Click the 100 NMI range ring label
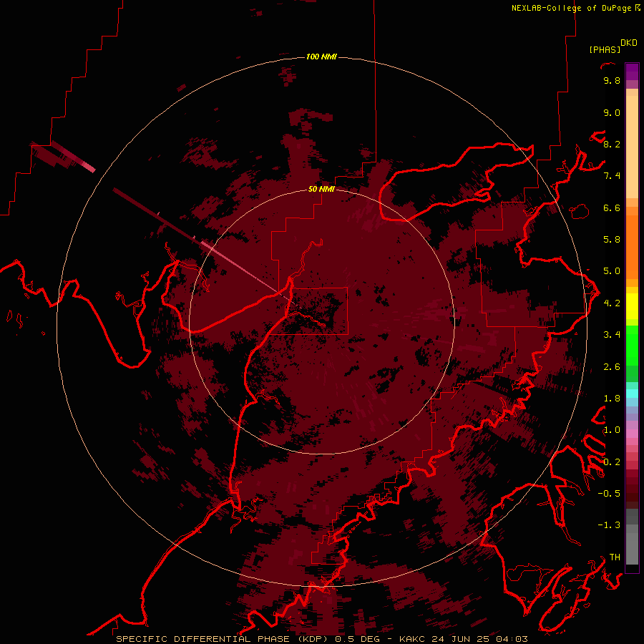This screenshot has height=644, width=644. pos(321,57)
